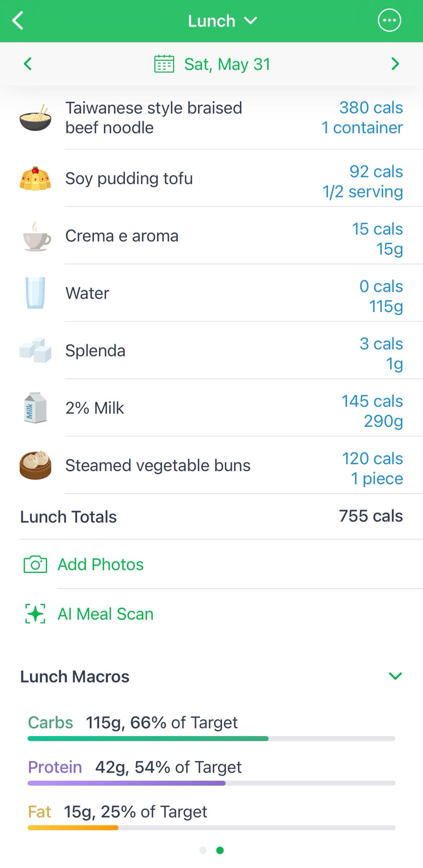Tap the Carbs progress bar
The width and height of the screenshot is (423, 868).
(211, 739)
